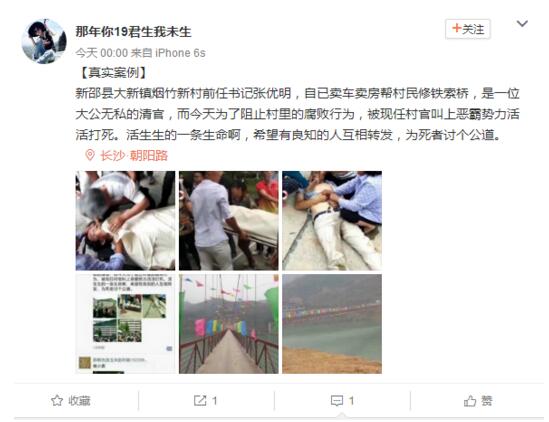Click the location pin icon before 长沙
Screen dimensions: 549x422
90,155
